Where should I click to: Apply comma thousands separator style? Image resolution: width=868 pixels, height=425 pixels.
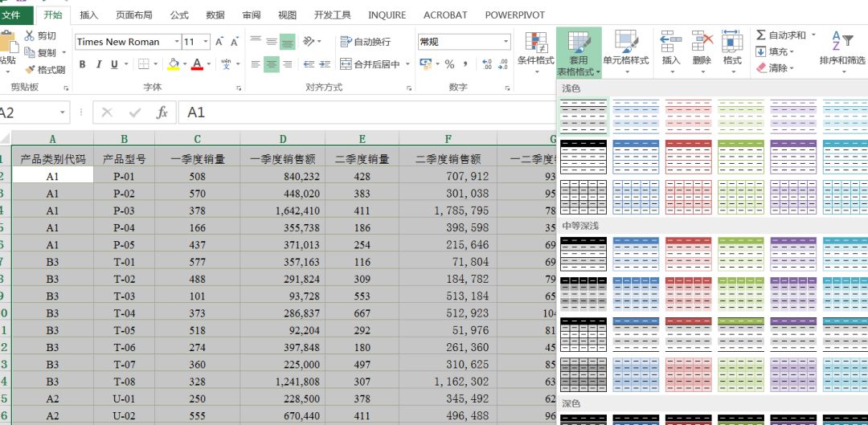[x=465, y=64]
